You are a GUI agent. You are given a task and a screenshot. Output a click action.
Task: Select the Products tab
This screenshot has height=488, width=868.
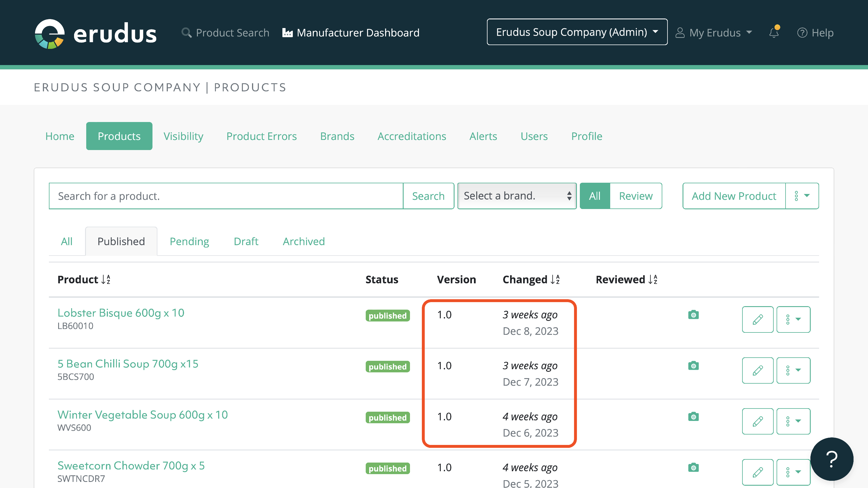[x=119, y=136]
